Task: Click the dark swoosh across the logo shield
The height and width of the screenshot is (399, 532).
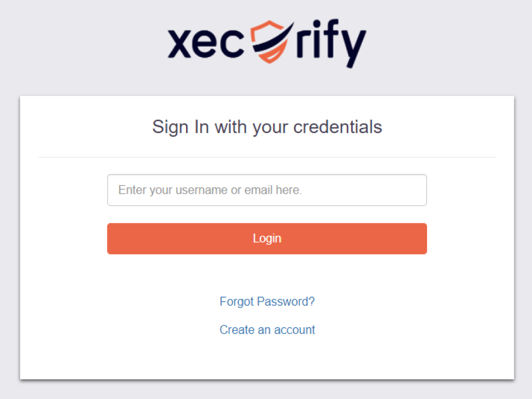Action: (x=273, y=40)
